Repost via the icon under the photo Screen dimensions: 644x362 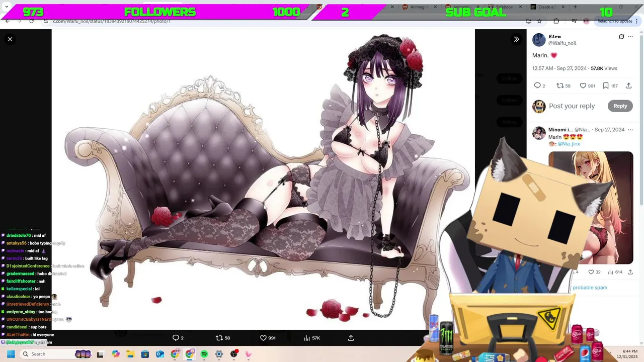click(219, 338)
